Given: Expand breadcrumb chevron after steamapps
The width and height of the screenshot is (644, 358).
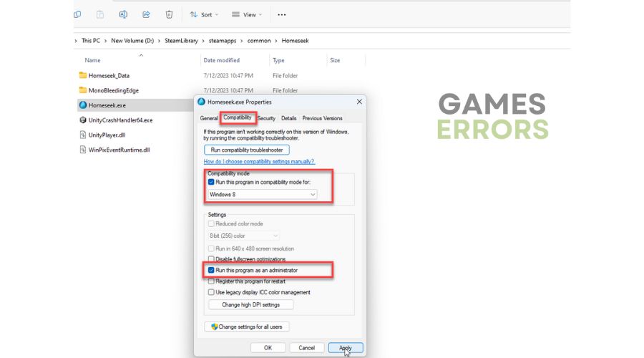Looking at the screenshot, I should click(x=242, y=41).
